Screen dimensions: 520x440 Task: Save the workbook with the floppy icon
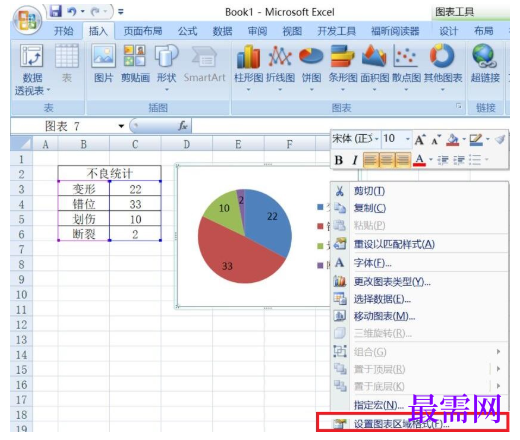point(56,12)
